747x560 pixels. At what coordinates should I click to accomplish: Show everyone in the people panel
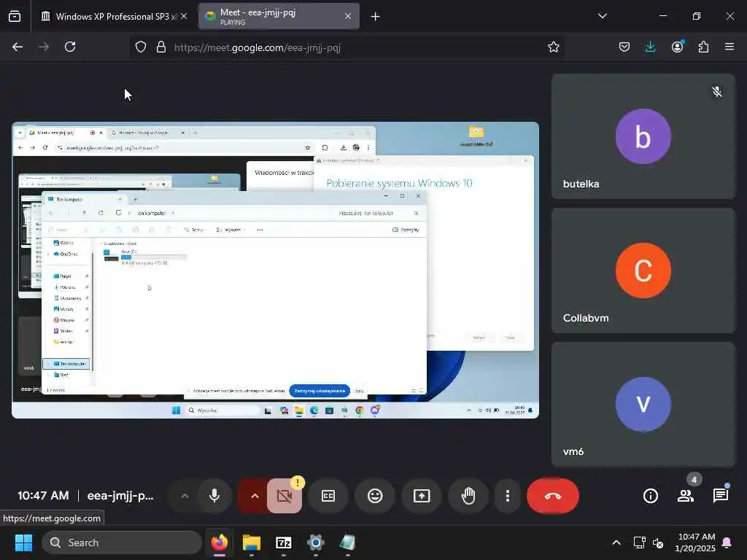686,496
